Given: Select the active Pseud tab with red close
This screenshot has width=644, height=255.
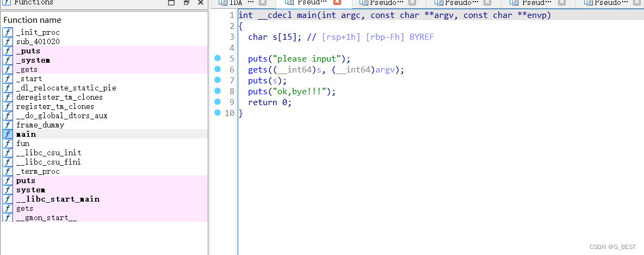Looking at the screenshot, I should pyautogui.click(x=309, y=3).
